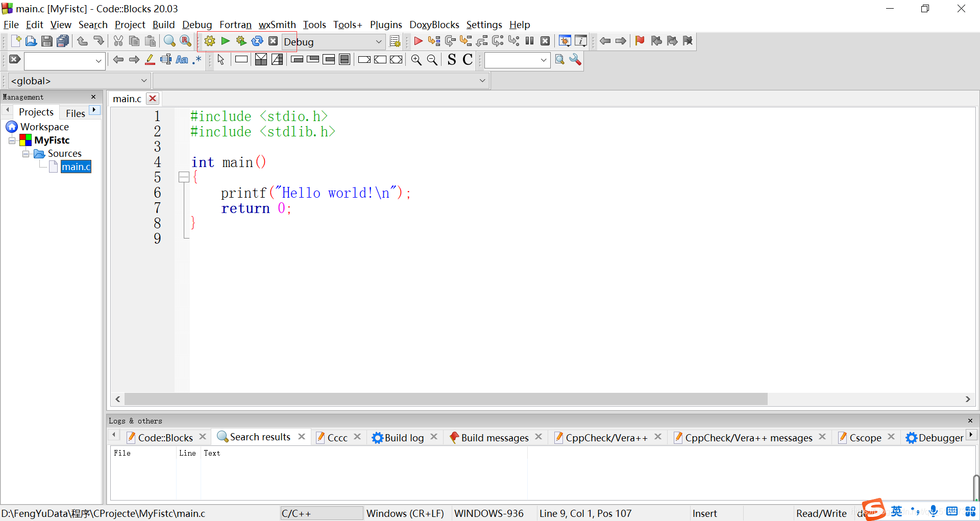Click the New file icon
Screen dimensions: 980x521
coord(15,41)
